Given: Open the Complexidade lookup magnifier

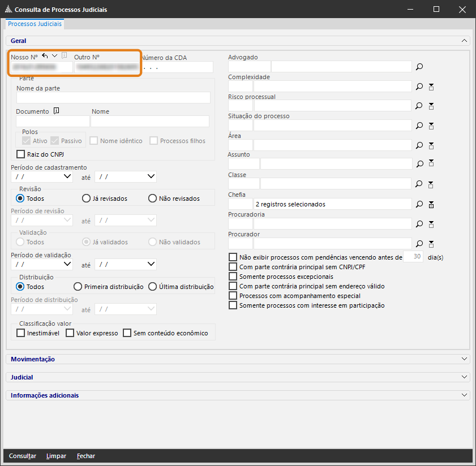Looking at the screenshot, I should click(419, 87).
